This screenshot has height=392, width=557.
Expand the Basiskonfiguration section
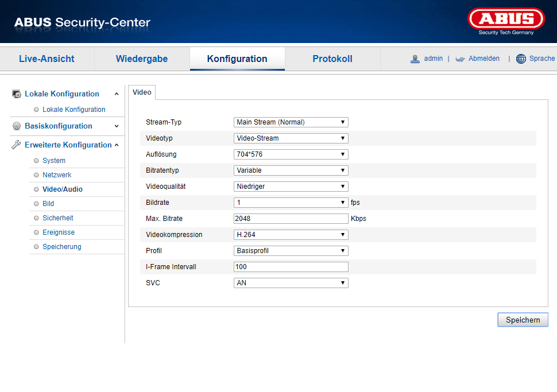point(117,126)
